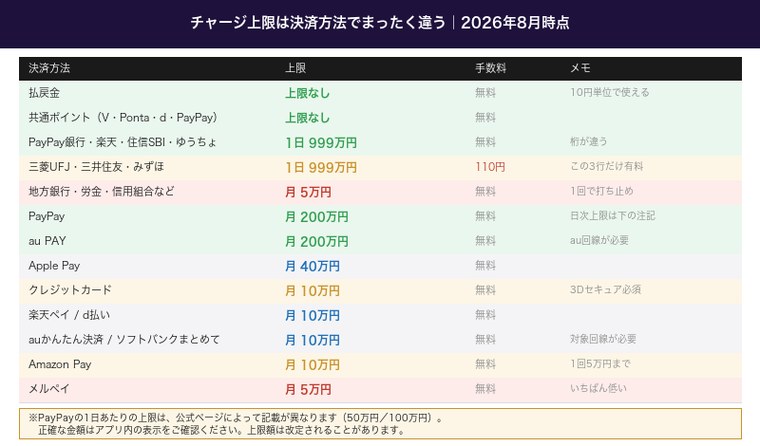Screen dimensions: 760x446
Task: Select the PayPay row label
Action: [47, 216]
